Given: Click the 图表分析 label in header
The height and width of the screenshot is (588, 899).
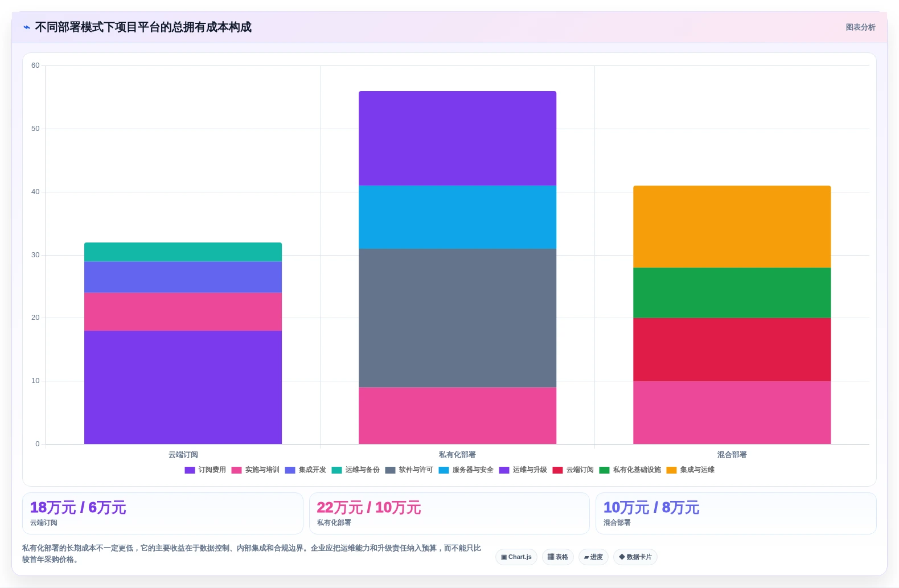Looking at the screenshot, I should click(860, 27).
